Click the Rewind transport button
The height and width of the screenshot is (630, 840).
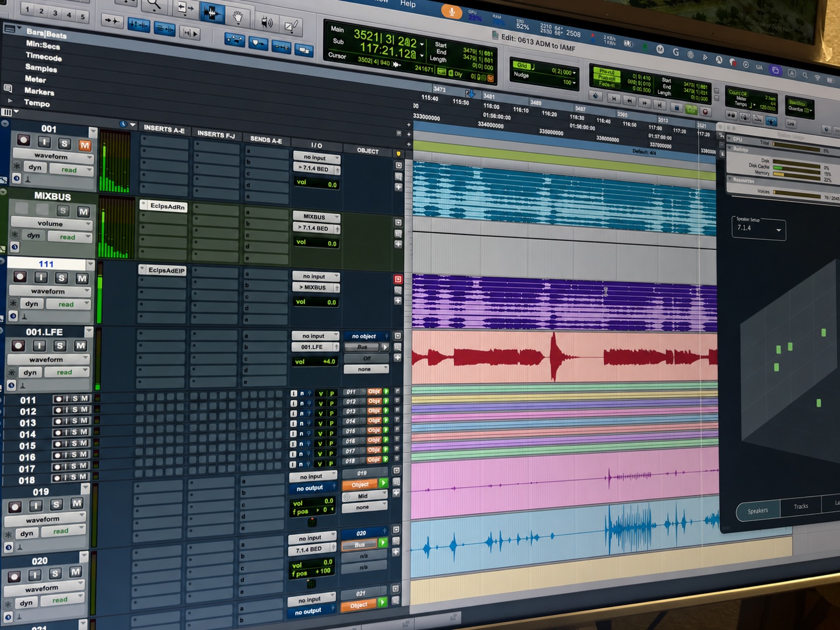629,101
